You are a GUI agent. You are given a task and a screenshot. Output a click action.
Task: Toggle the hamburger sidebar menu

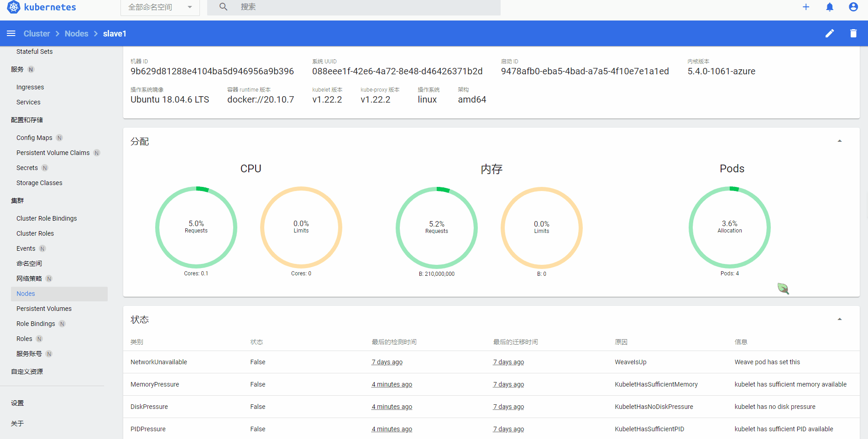pyautogui.click(x=11, y=33)
